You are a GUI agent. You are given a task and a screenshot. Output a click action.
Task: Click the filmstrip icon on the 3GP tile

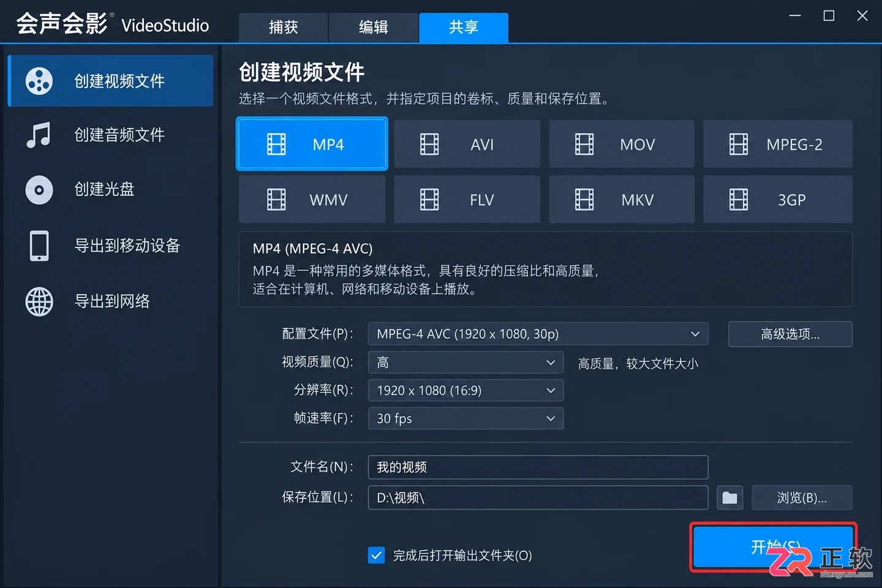[x=739, y=200]
